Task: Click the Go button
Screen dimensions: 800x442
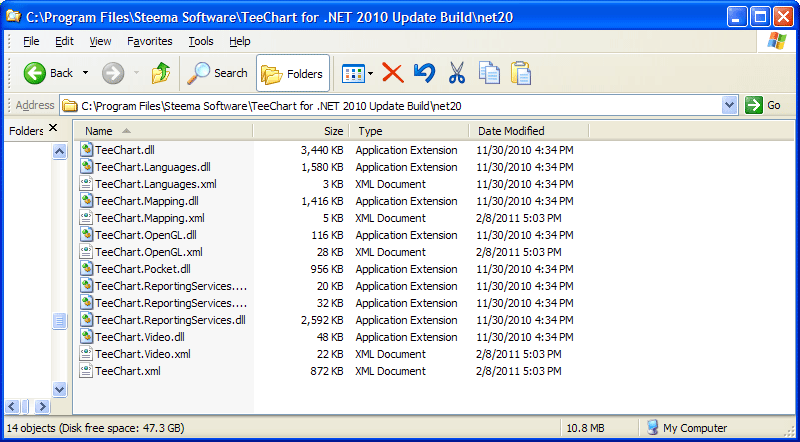Action: [x=763, y=105]
